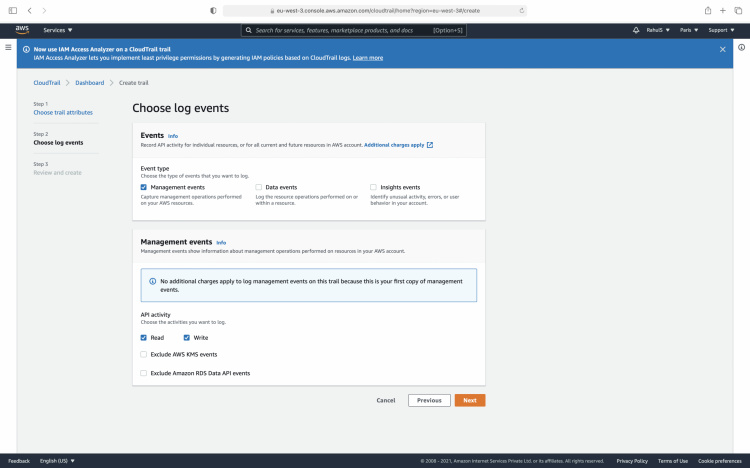The image size is (750, 468).
Task: Expand the Services dropdown menu
Action: click(x=57, y=30)
